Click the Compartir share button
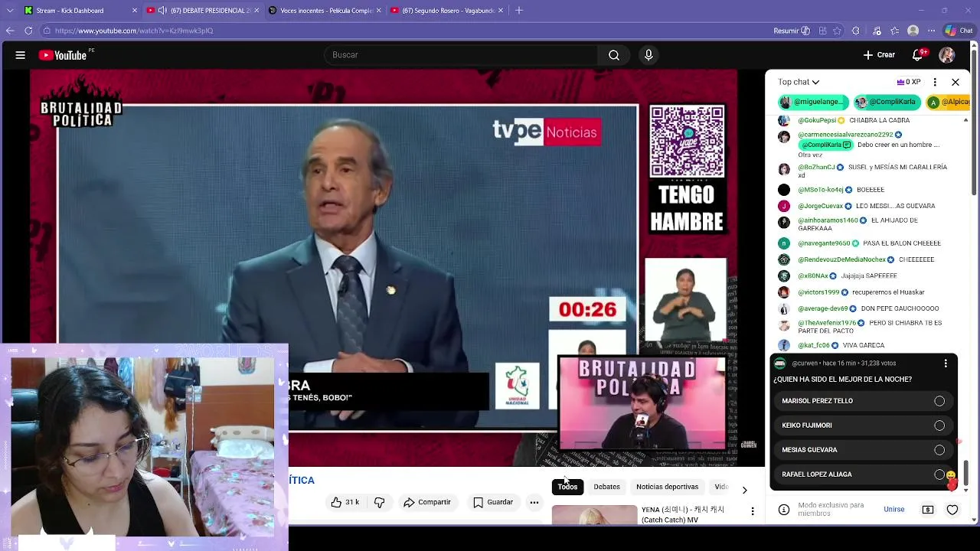The height and width of the screenshot is (551, 980). tap(427, 502)
